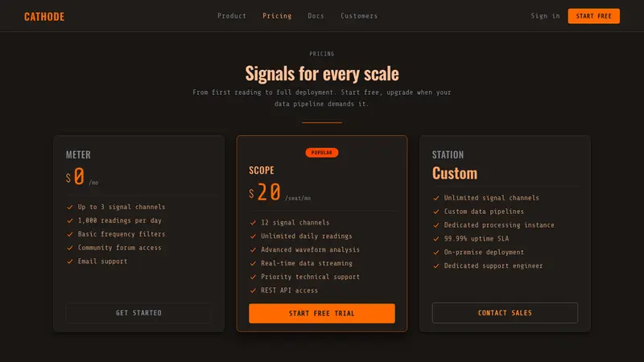Click the 'Unlimited daily readings' text
The image size is (644, 362).
(307, 236)
